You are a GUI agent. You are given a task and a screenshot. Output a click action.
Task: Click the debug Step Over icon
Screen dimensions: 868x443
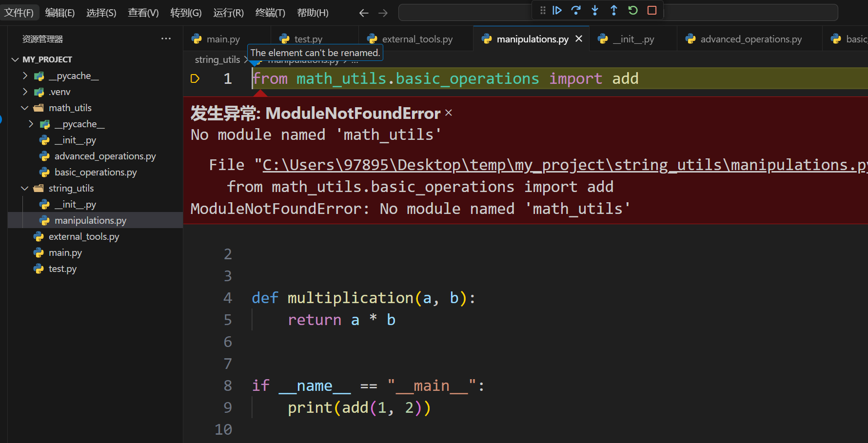click(576, 10)
